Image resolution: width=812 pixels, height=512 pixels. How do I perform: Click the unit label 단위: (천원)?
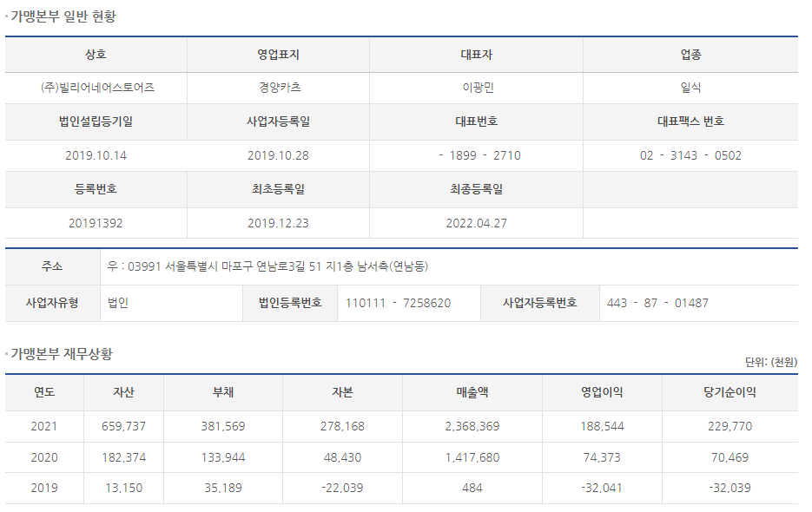point(771,362)
